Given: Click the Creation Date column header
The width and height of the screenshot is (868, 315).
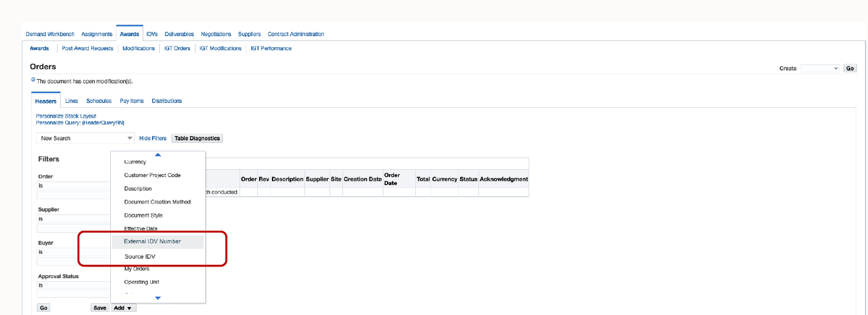Looking at the screenshot, I should 363,179.
